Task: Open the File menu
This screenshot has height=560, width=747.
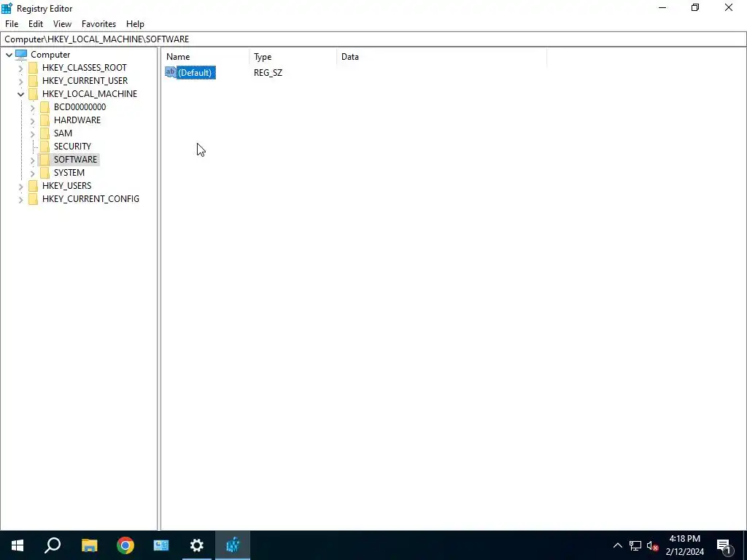Action: (12, 24)
